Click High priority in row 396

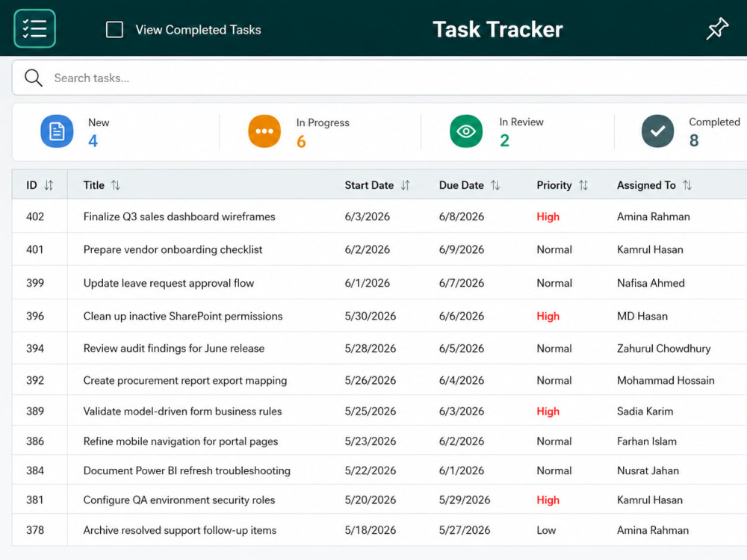point(548,316)
